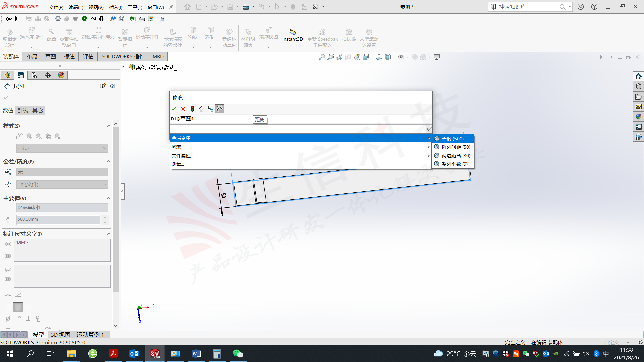Open the Options gear in title bar
The image size is (644, 362).
315,7
